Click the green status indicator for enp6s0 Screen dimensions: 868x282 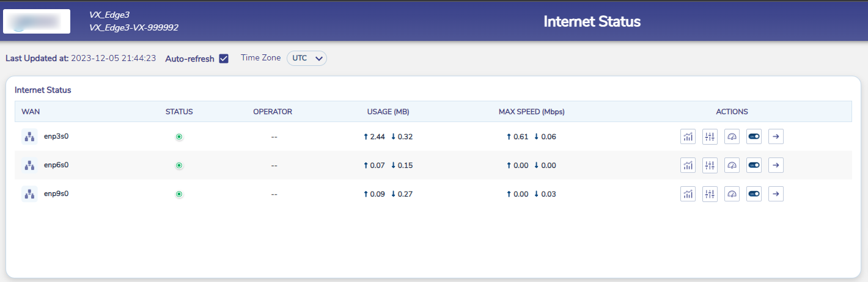point(179,165)
